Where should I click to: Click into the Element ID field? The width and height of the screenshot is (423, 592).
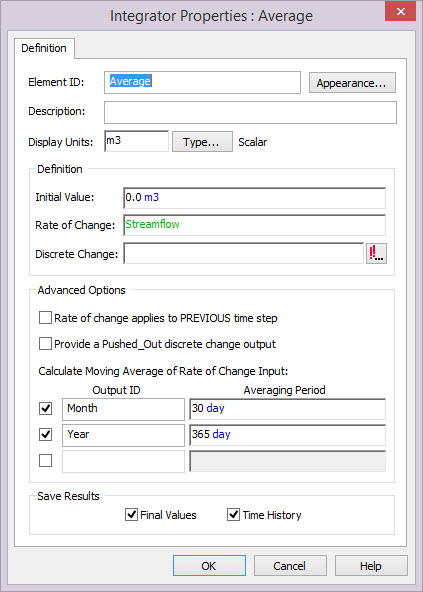(202, 82)
